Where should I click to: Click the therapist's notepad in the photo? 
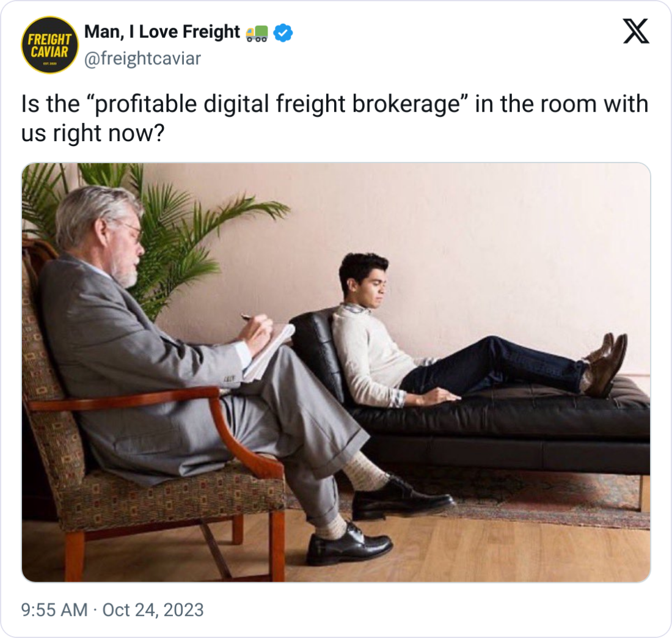[x=269, y=351]
